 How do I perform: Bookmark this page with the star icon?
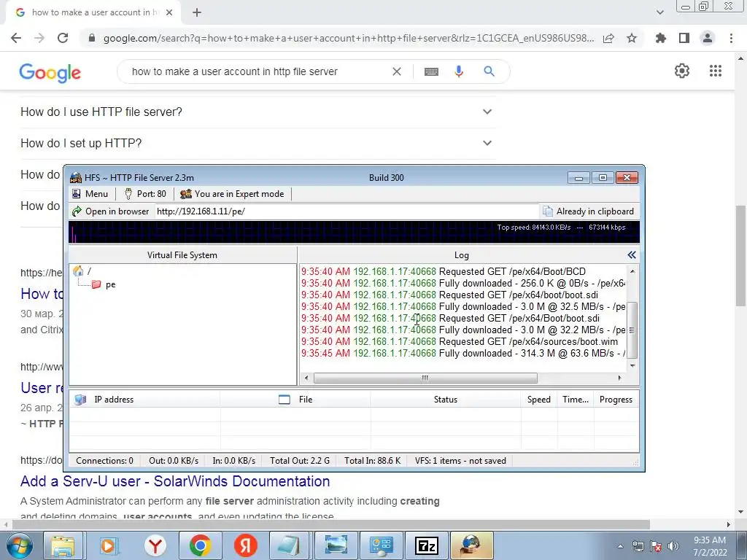[x=632, y=38]
